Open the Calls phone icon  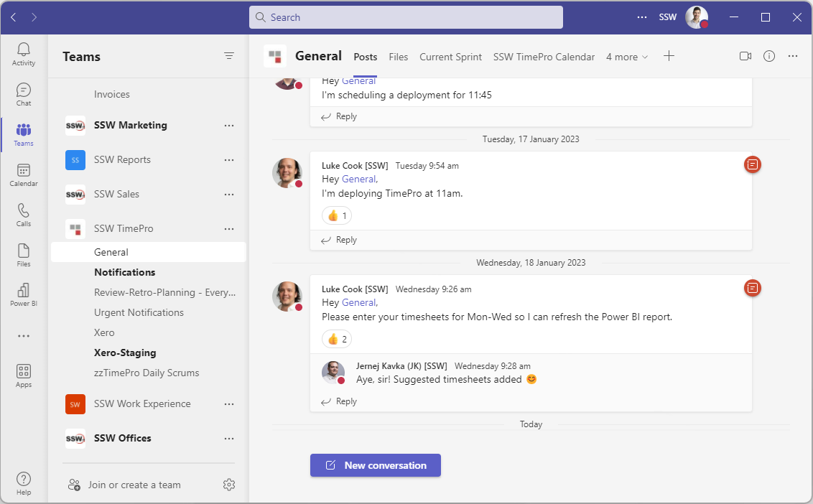(x=24, y=215)
